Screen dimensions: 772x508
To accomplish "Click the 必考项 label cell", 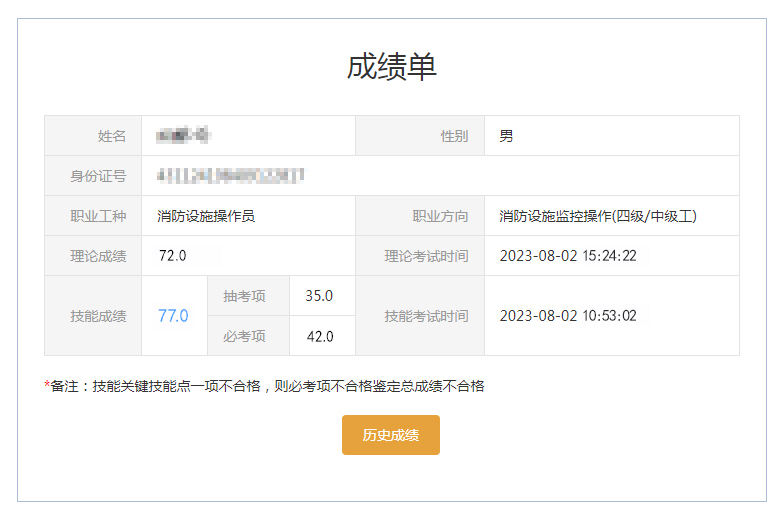I will click(244, 336).
